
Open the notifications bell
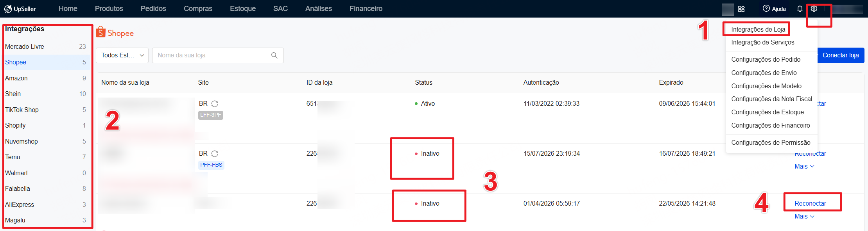coord(800,9)
